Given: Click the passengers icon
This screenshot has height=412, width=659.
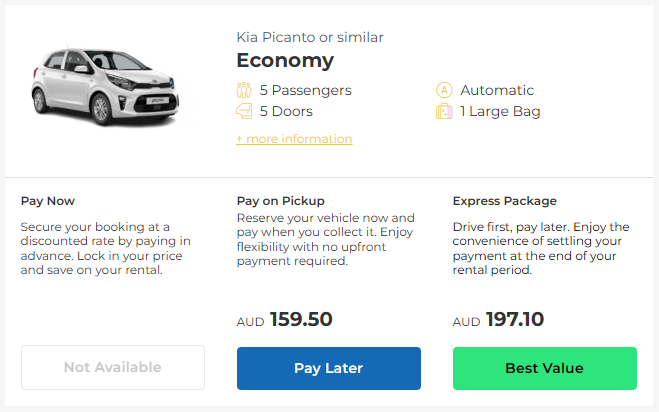Looking at the screenshot, I should (244, 90).
